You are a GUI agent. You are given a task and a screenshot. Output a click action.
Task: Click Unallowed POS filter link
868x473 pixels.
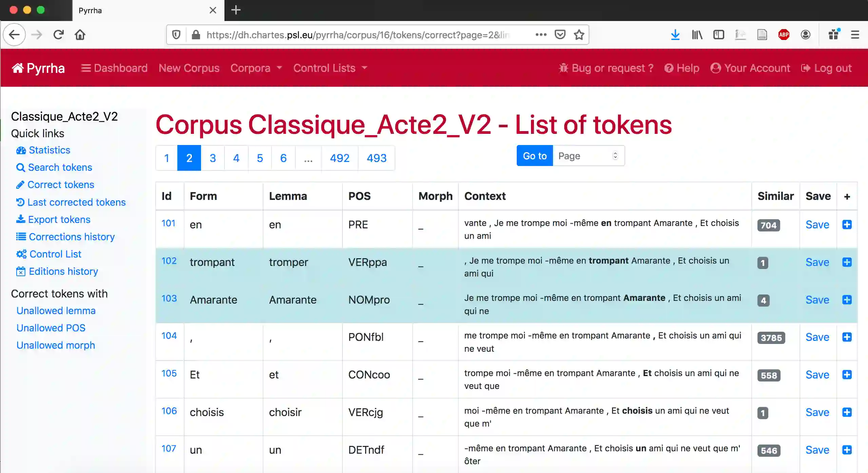click(x=51, y=328)
